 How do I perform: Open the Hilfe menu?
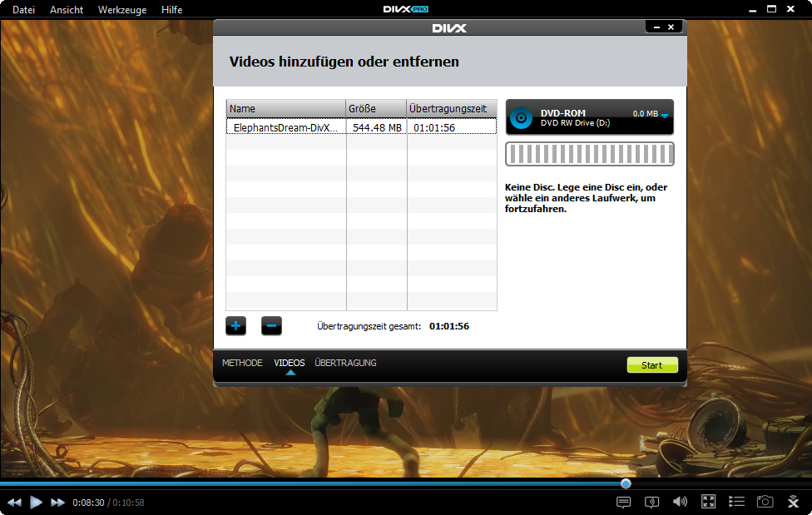[171, 9]
